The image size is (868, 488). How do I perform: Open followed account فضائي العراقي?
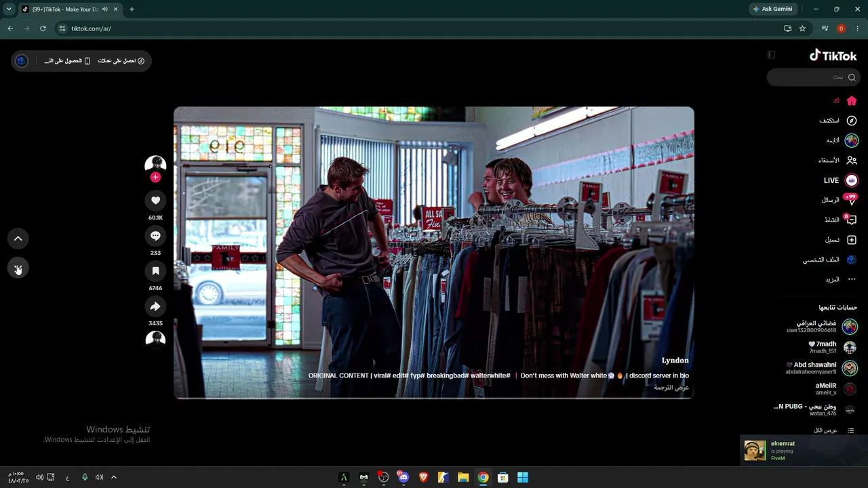821,327
